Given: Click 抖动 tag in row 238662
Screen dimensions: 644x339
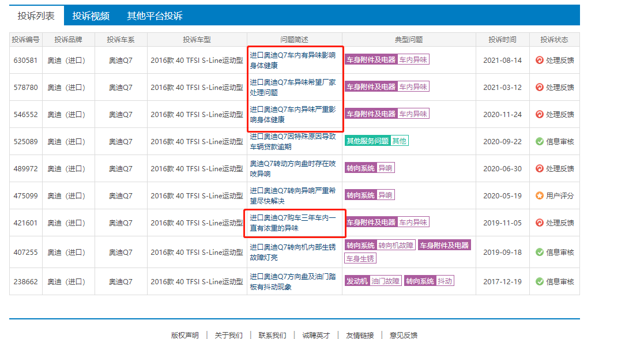Looking at the screenshot, I should [445, 281].
